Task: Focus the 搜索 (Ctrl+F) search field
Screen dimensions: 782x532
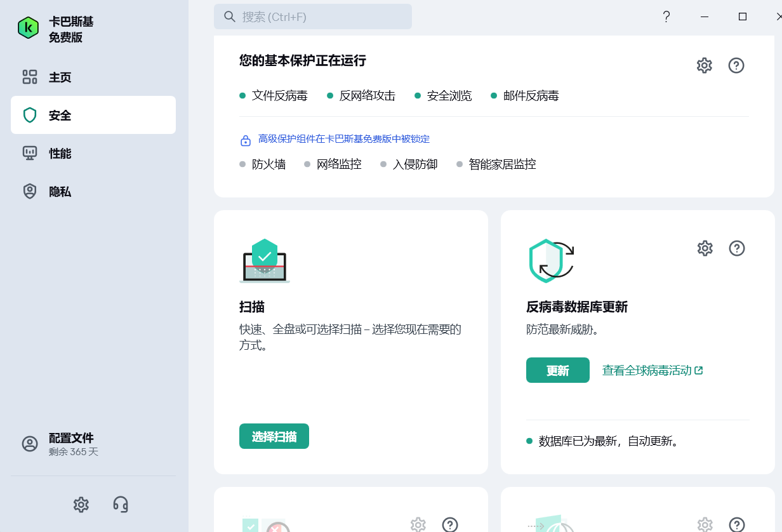Action: point(313,17)
